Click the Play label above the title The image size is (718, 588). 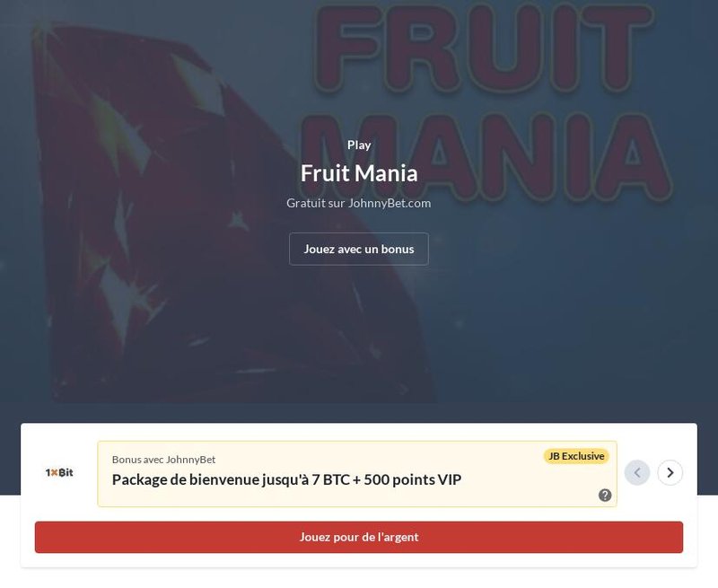tap(359, 145)
